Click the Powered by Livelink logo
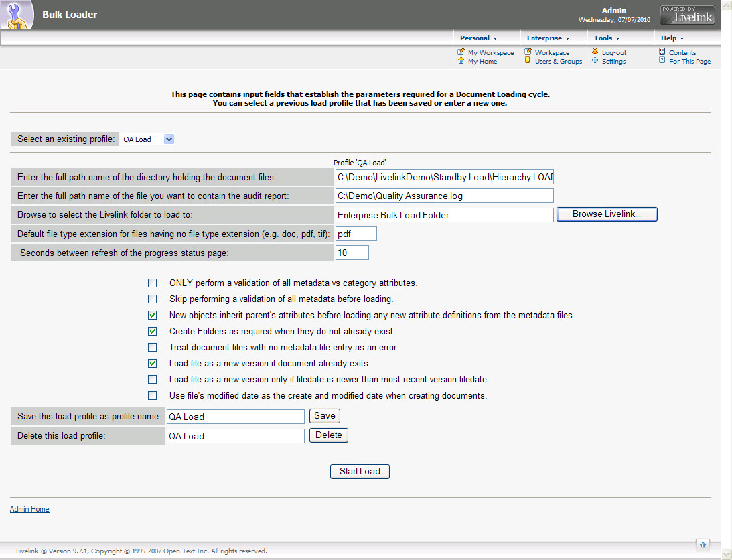 pyautogui.click(x=687, y=15)
